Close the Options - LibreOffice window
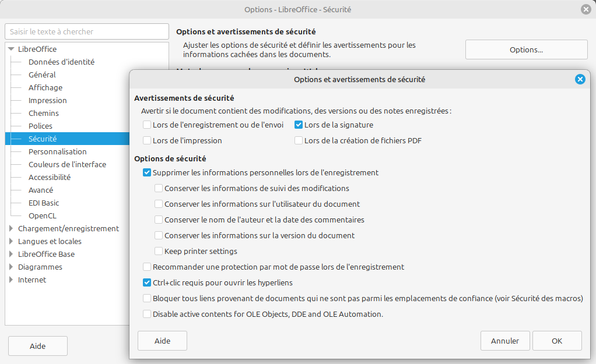The height and width of the screenshot is (364, 596). (x=586, y=9)
